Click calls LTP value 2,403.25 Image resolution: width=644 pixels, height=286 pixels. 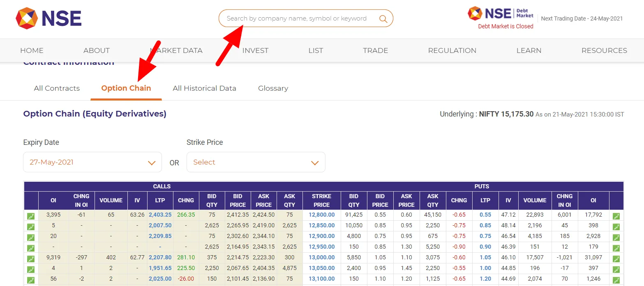[x=160, y=215]
